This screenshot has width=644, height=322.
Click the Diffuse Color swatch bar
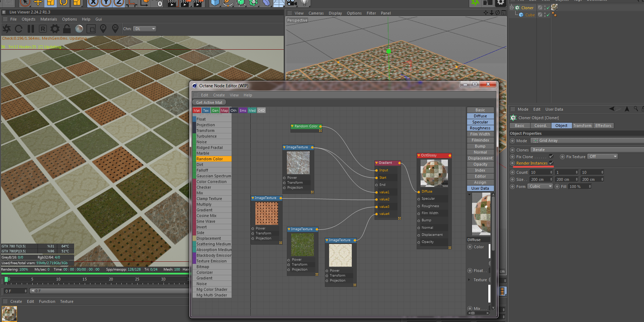(489, 251)
